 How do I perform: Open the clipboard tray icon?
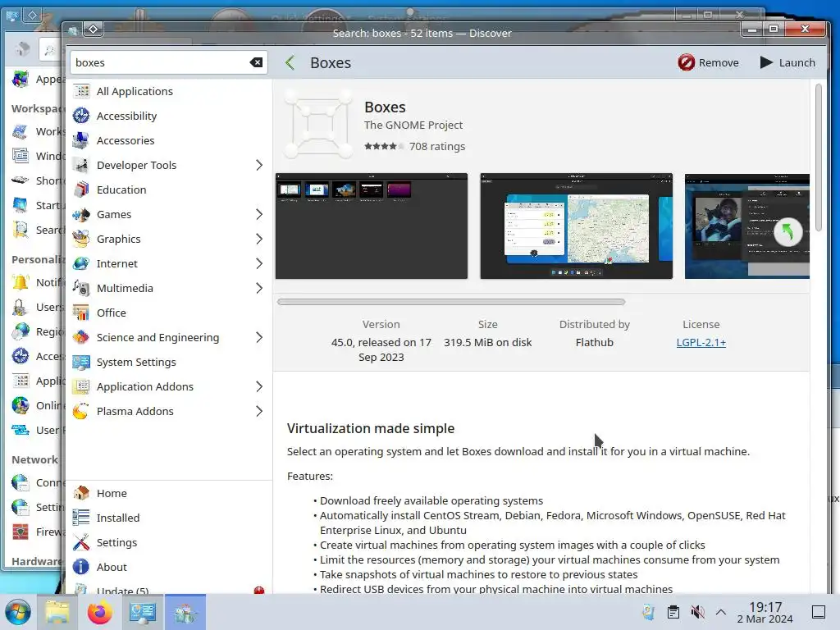click(x=673, y=612)
